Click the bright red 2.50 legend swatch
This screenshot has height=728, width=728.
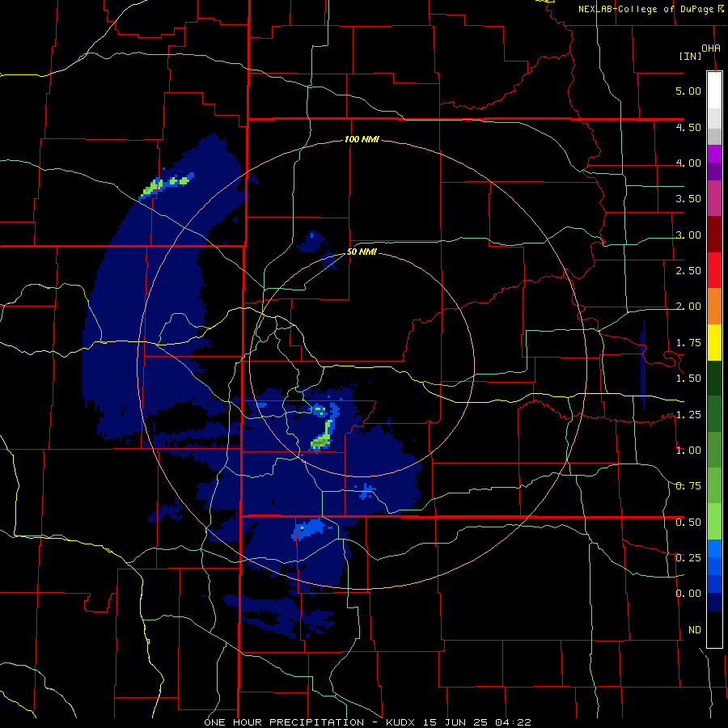[x=714, y=269]
